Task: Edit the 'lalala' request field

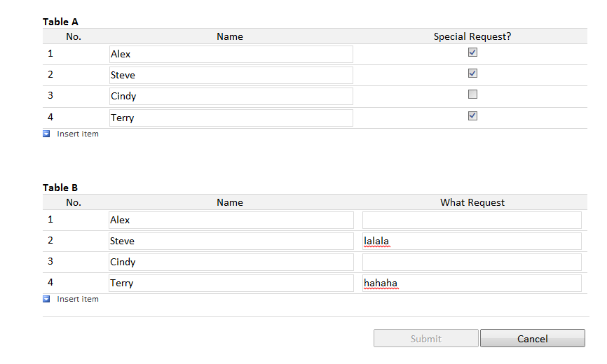Action: point(472,241)
